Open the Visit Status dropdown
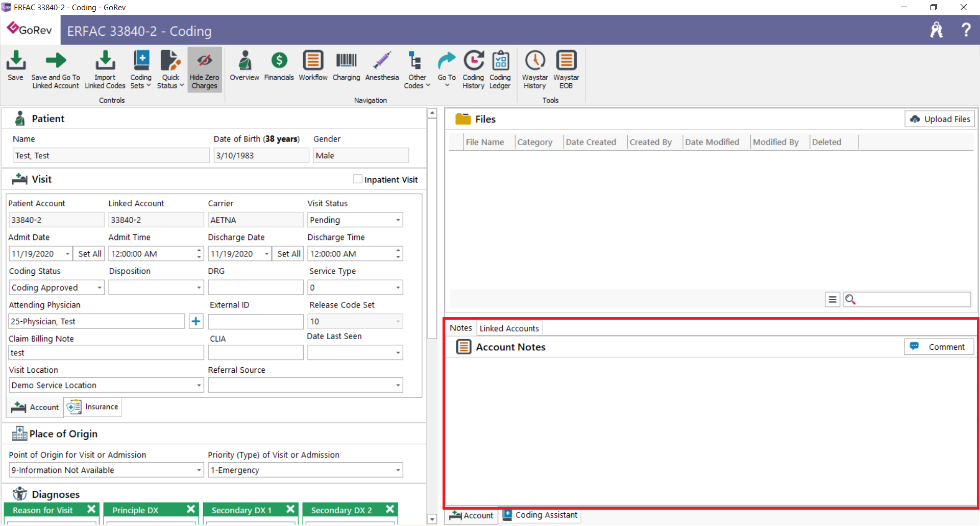Image resolution: width=980 pixels, height=526 pixels. 398,220
